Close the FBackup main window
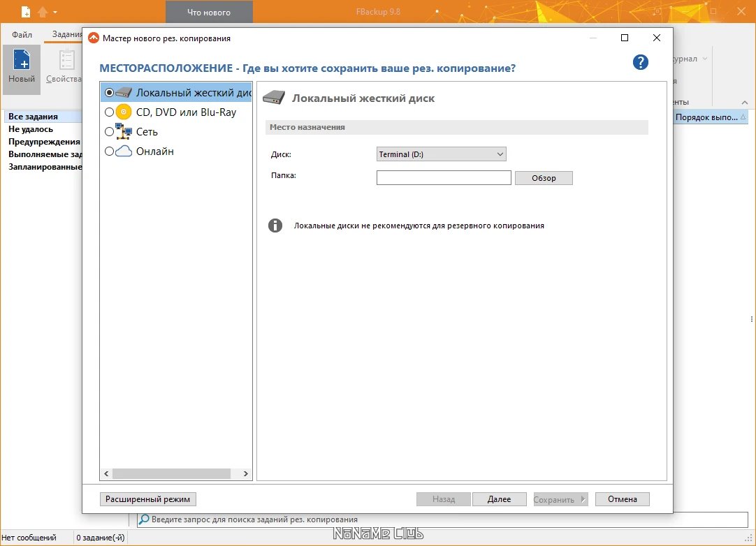 click(x=741, y=11)
